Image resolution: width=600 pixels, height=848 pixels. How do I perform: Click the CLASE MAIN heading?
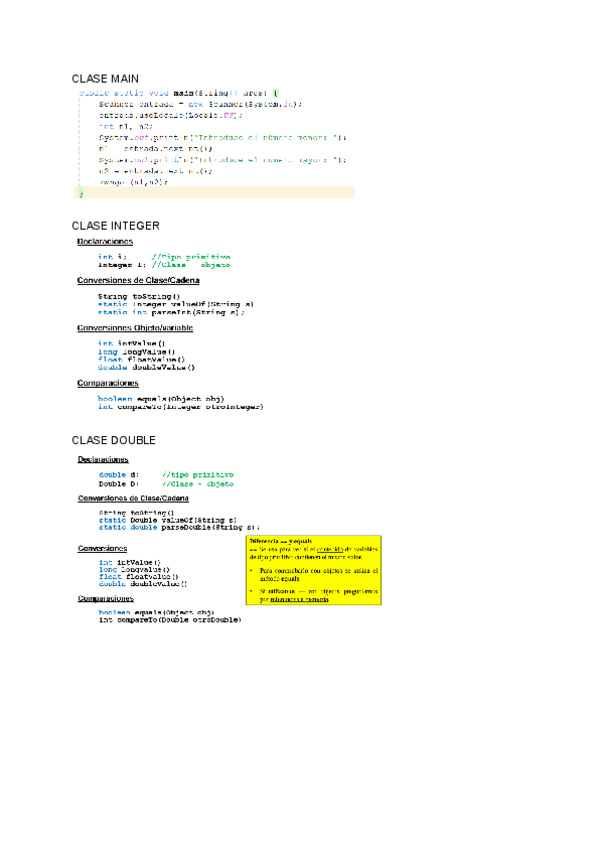coord(105,78)
